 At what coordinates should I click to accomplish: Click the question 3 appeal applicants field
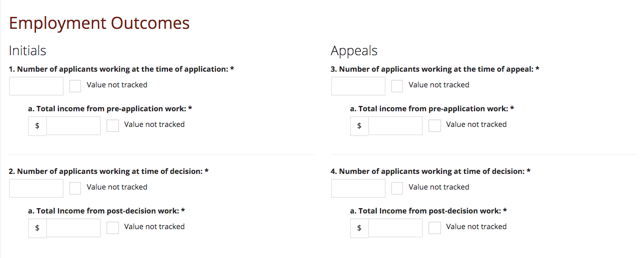[x=358, y=86]
